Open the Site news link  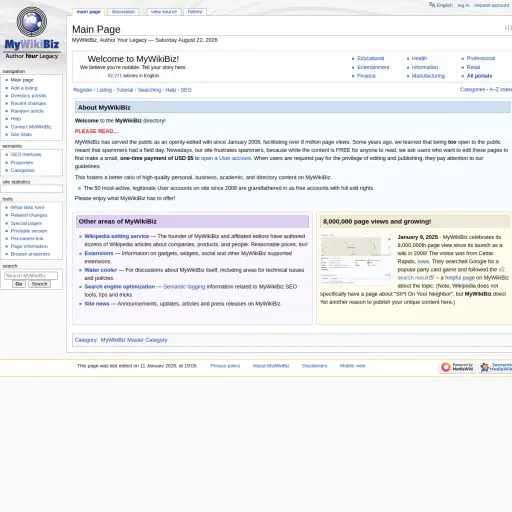97,304
